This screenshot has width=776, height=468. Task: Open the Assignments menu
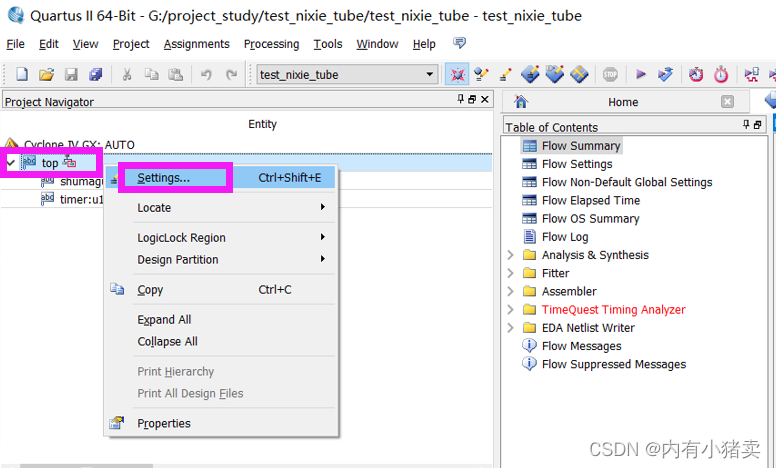196,44
